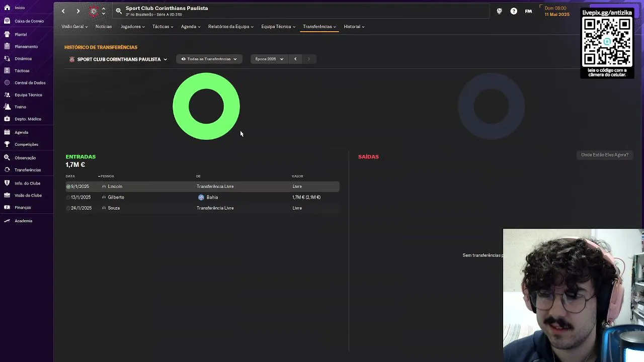644x362 pixels.
Task: Click the Observação sidebar icon
Action: tap(7, 158)
